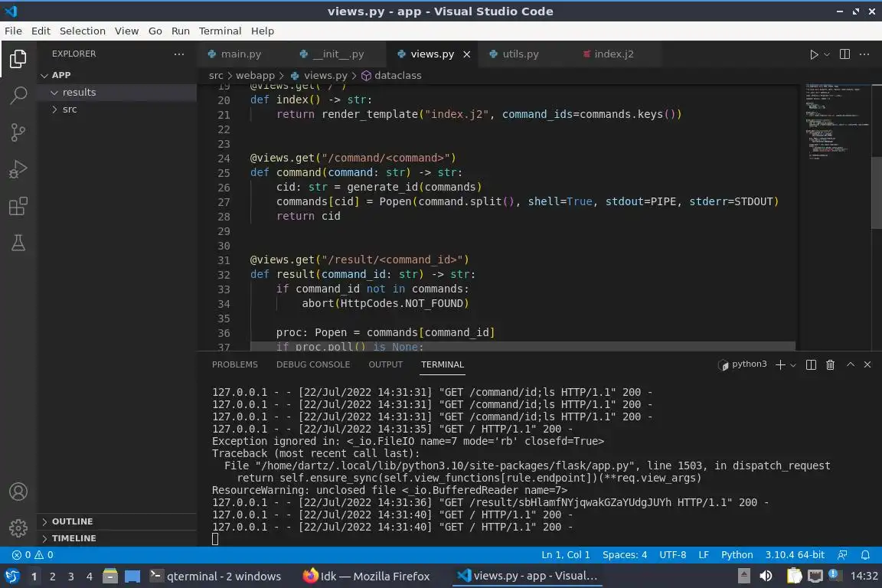882x588 pixels.
Task: Open Run and Debug view
Action: point(18,169)
